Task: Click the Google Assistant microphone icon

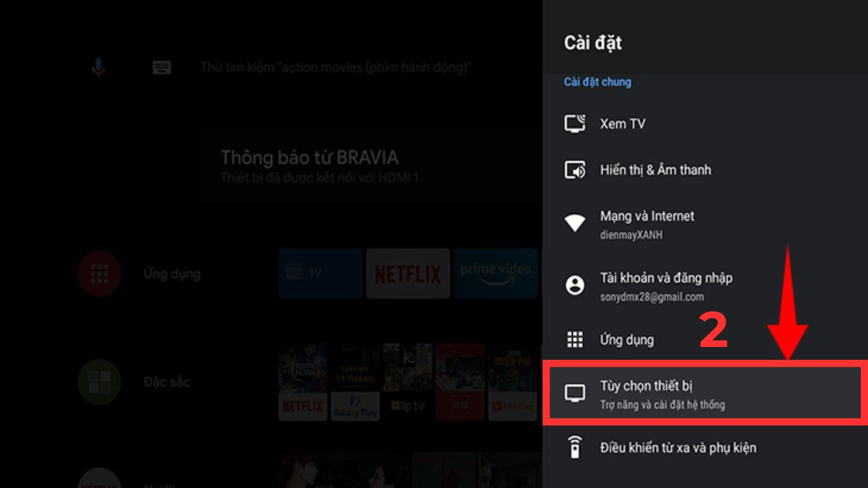Action: pos(98,67)
